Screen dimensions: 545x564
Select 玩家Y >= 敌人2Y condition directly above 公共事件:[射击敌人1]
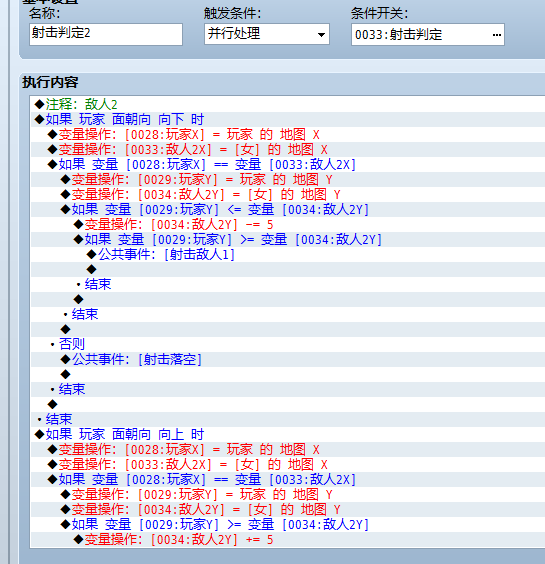pos(288,239)
